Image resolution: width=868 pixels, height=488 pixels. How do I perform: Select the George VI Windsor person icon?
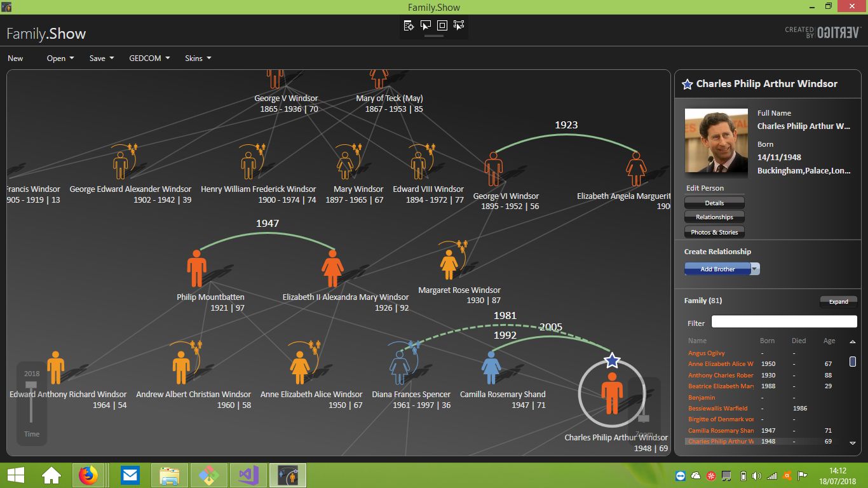point(494,169)
